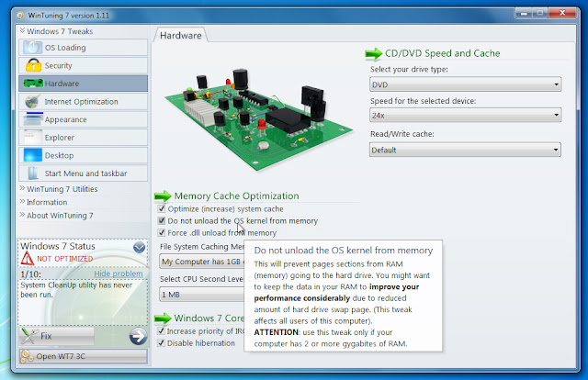Screen dimensions: 588x380
Task: Toggle Optimize (increase) system cache checkbox
Action: tap(162, 208)
